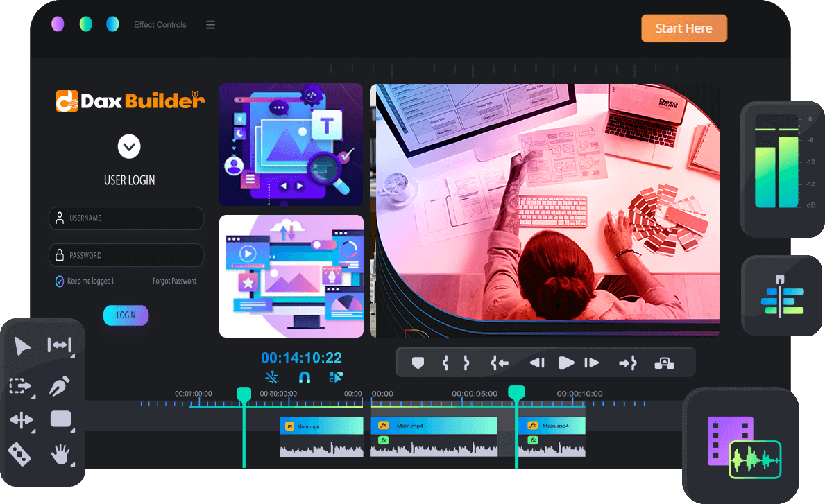Choose the Hand tool
This screenshot has width=825, height=504.
(x=60, y=455)
